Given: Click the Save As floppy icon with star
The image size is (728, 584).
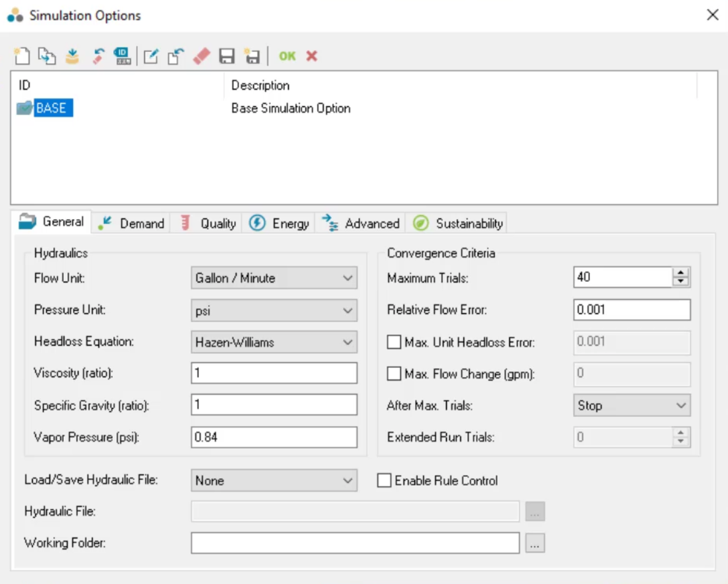Looking at the screenshot, I should point(252,56).
